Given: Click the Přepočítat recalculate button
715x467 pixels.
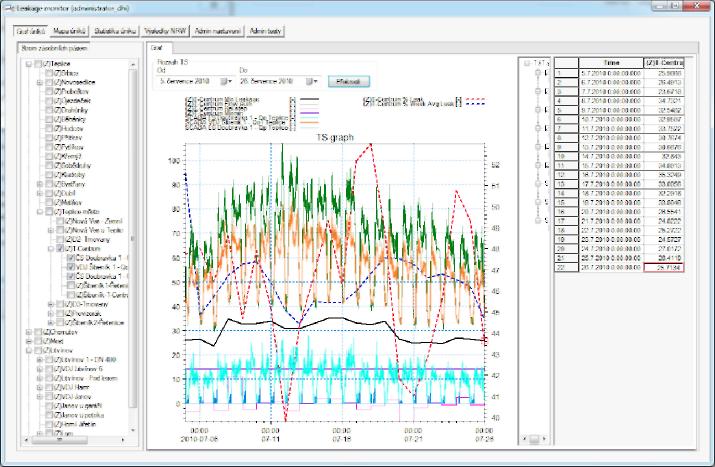Looking at the screenshot, I should tap(349, 82).
